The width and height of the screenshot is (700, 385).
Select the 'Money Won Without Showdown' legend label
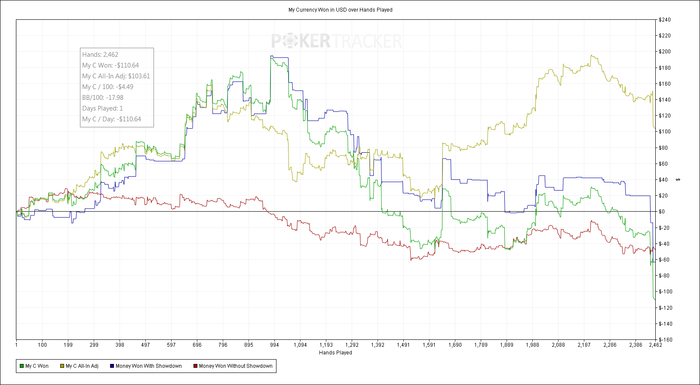pyautogui.click(x=235, y=366)
